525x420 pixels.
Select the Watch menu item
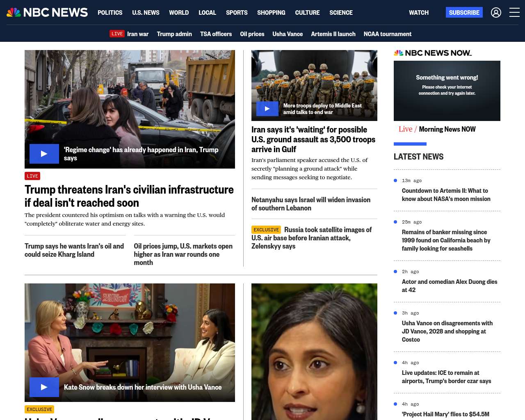click(418, 13)
